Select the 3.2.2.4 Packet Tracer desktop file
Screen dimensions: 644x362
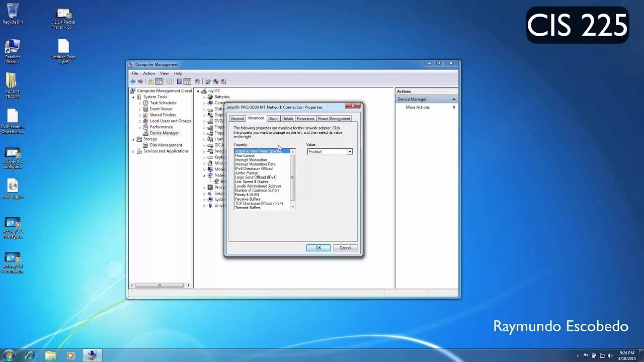[x=63, y=18]
